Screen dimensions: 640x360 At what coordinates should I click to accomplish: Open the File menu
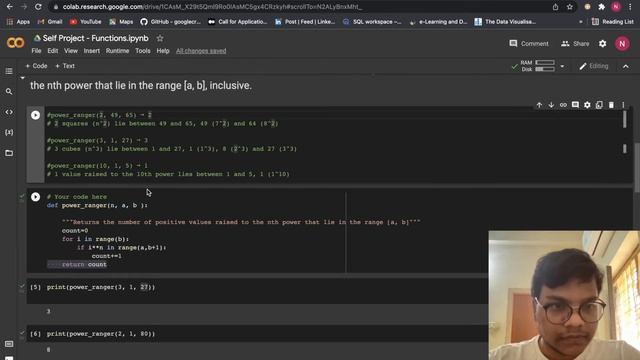tap(36, 51)
